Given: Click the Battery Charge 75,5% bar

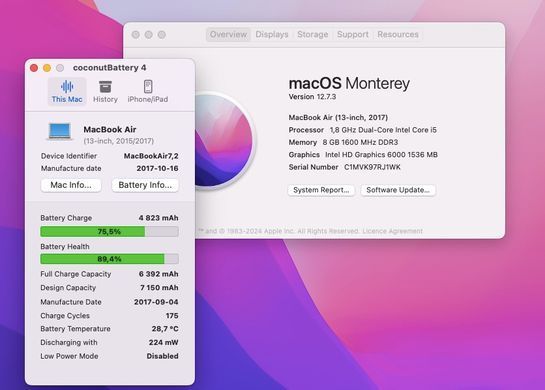Looking at the screenshot, I should pos(109,231).
